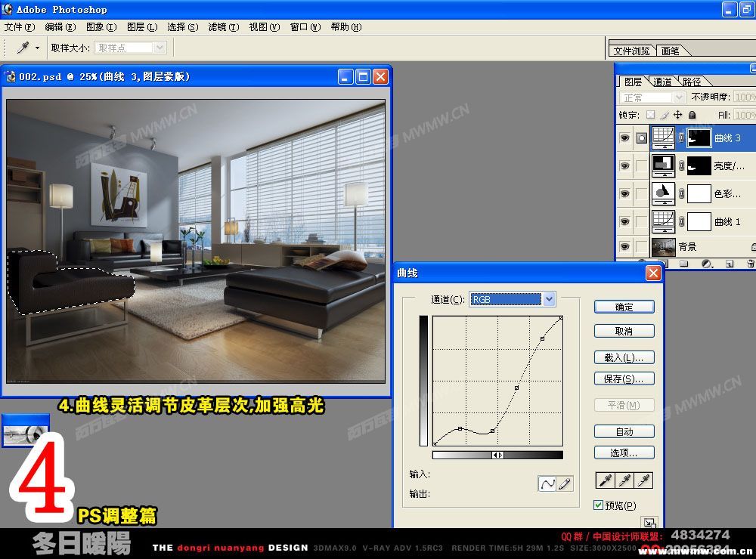756x559 pixels.
Task: Select the 图层 tab in layers palette
Action: 633,82
